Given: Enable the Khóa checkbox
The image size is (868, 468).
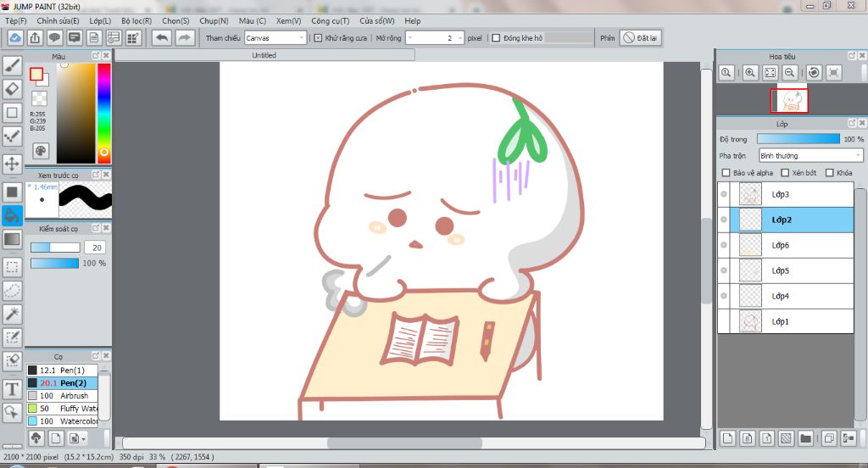Looking at the screenshot, I should pos(829,173).
